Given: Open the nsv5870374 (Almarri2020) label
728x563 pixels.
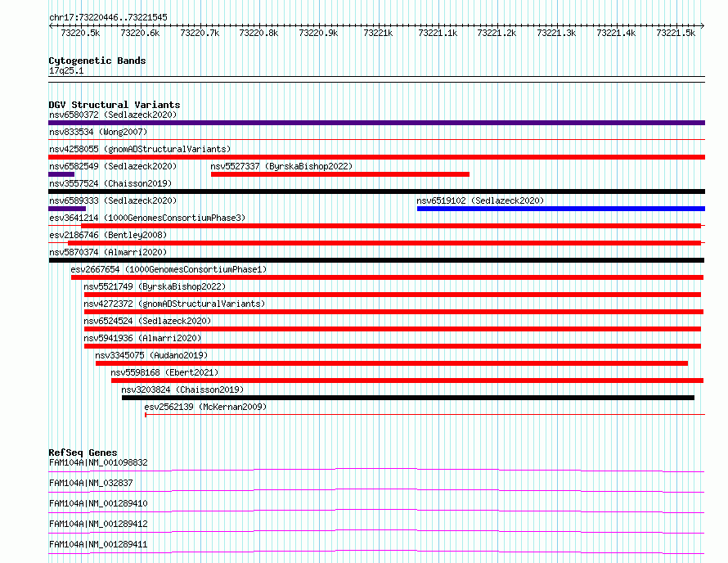Looking at the screenshot, I should tap(108, 252).
